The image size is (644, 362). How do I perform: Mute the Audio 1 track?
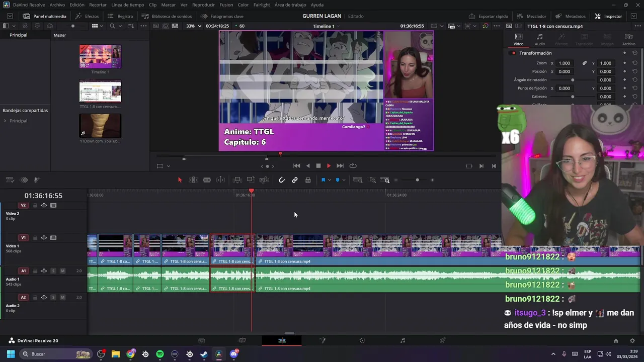coord(62,271)
